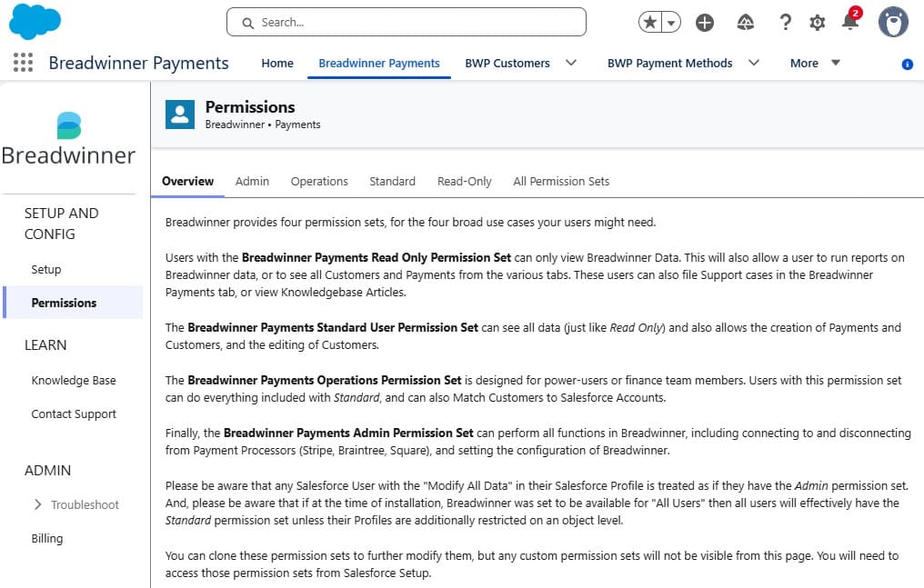Switch to the Read-Only permissions tab
Viewport: 924px width, 588px height.
(x=465, y=181)
